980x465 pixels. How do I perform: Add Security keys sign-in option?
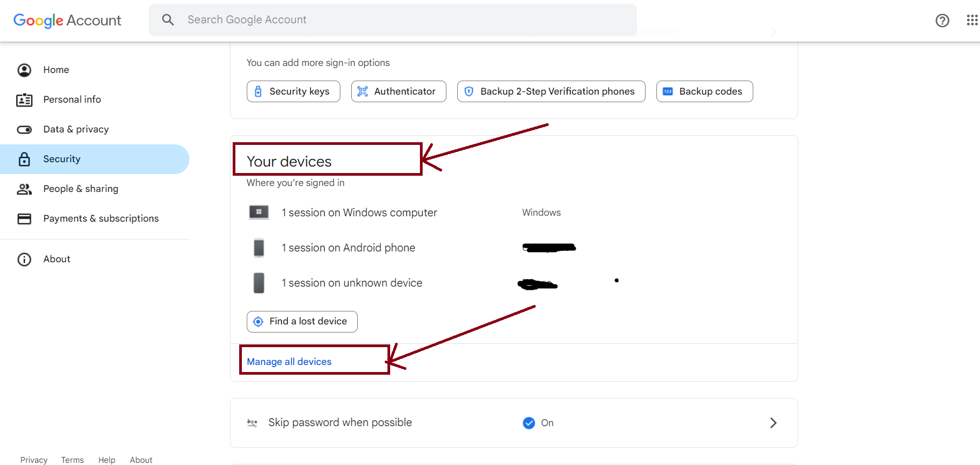pyautogui.click(x=293, y=91)
